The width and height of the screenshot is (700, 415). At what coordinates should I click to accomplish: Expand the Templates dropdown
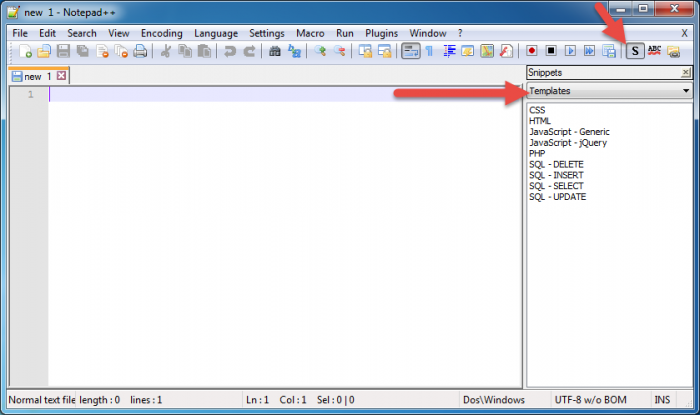click(x=686, y=91)
